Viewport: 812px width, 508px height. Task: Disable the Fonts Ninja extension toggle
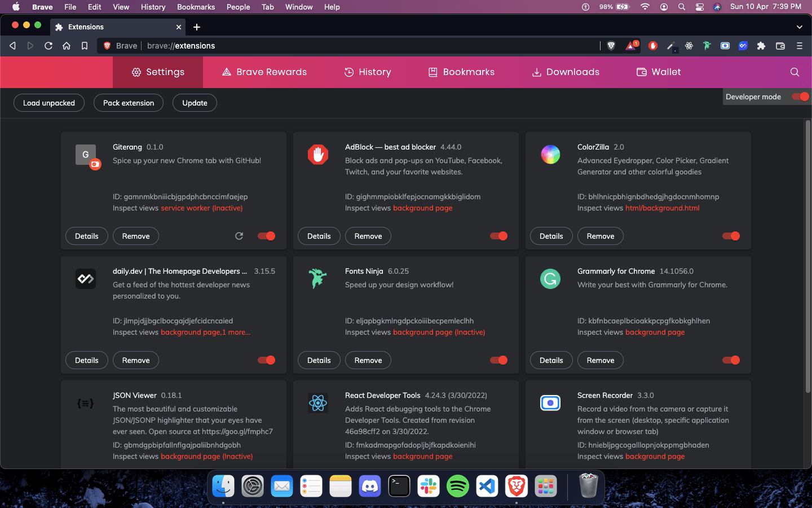[x=499, y=360]
